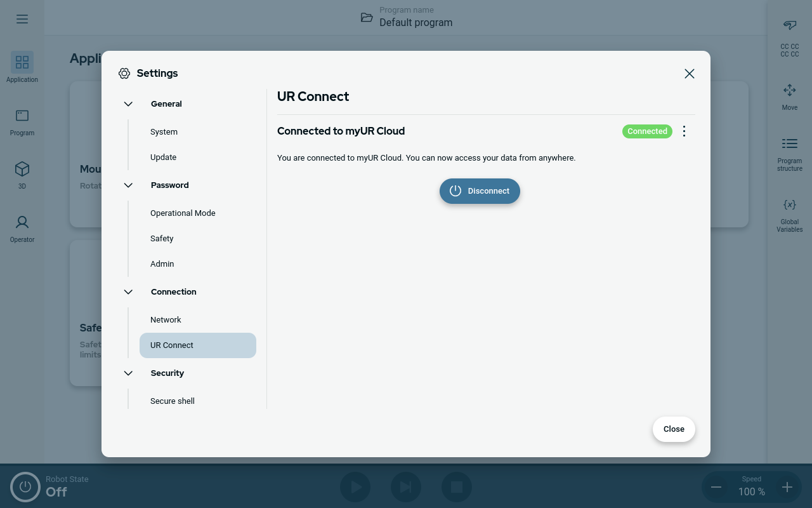Open the Program panel icon
The width and height of the screenshot is (812, 508).
(x=22, y=116)
